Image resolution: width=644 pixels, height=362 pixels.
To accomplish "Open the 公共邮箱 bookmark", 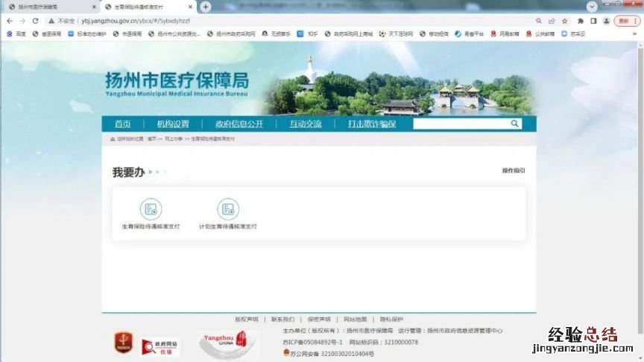I will [x=540, y=34].
